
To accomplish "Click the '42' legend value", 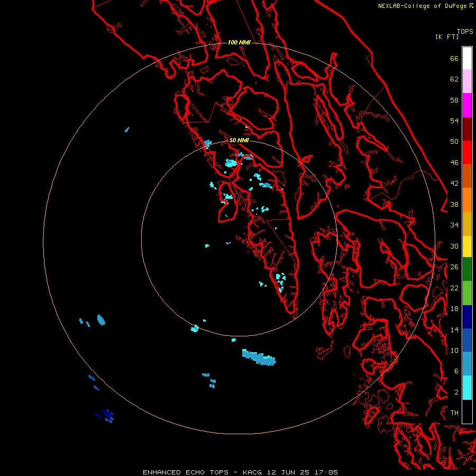I will 454,184.
